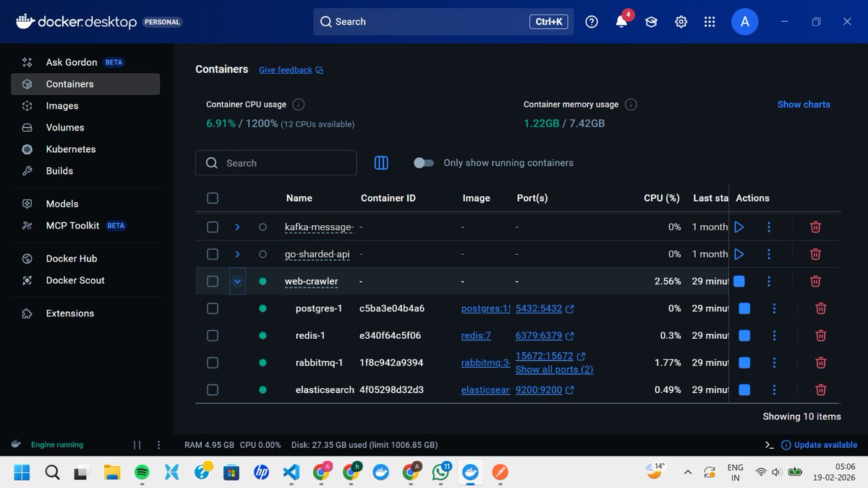The image size is (868, 488).
Task: Check the web-crawler row checkbox
Action: coord(213,281)
